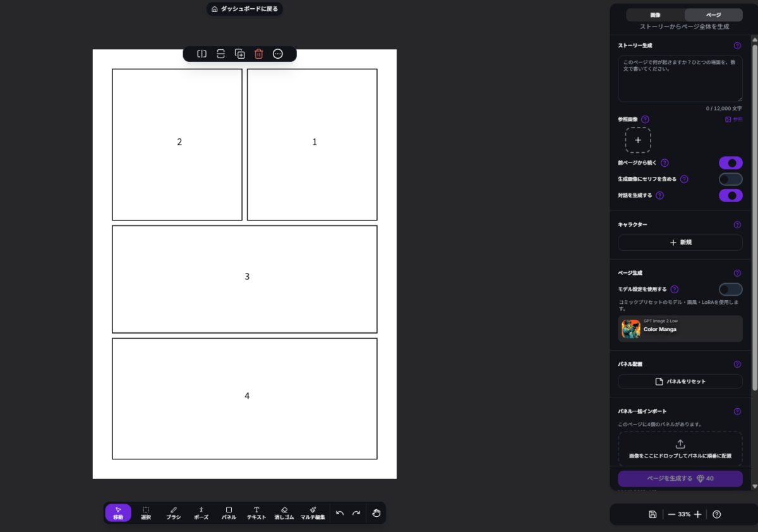
Task: Click the duplicate panel icon
Action: point(240,54)
